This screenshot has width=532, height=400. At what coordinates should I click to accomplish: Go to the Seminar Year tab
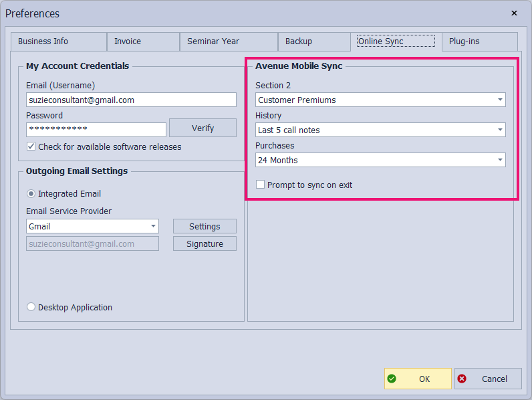point(228,41)
